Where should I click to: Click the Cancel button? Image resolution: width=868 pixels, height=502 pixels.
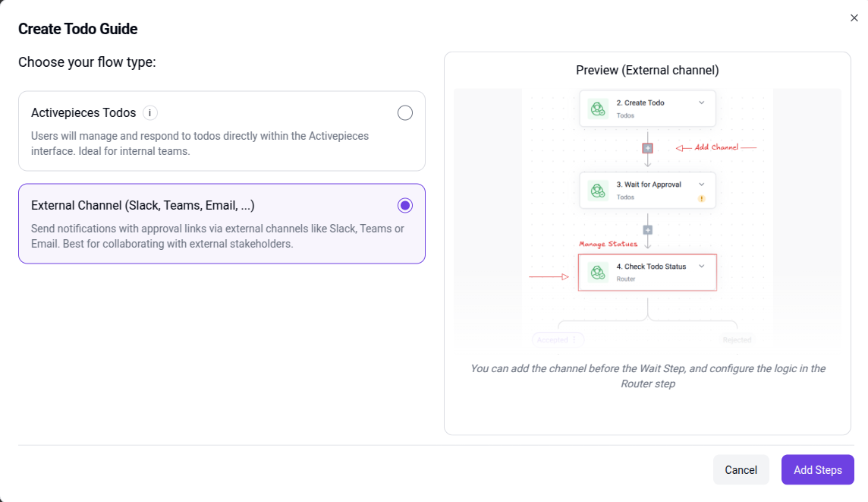(x=741, y=470)
